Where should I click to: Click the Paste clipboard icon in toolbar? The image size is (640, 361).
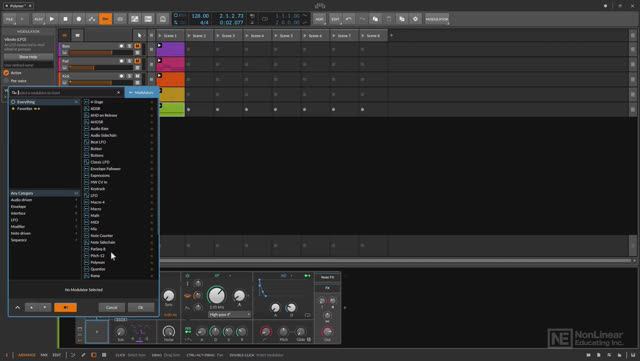point(389,19)
